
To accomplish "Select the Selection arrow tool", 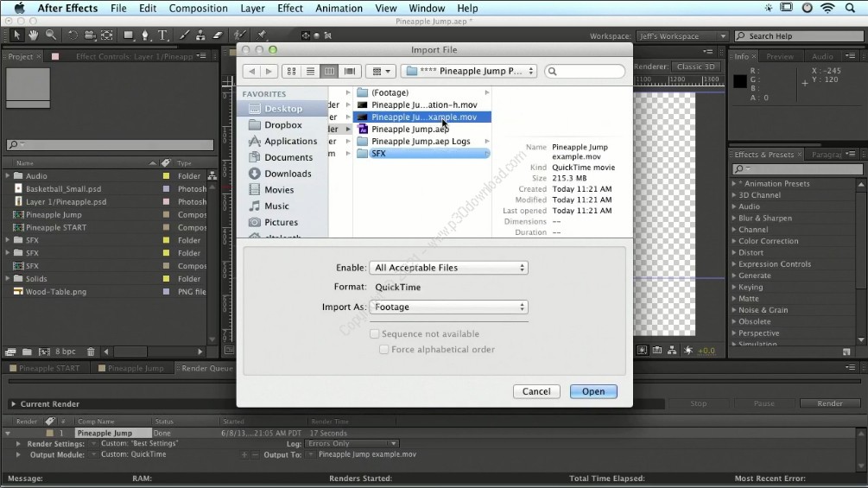I will point(16,35).
